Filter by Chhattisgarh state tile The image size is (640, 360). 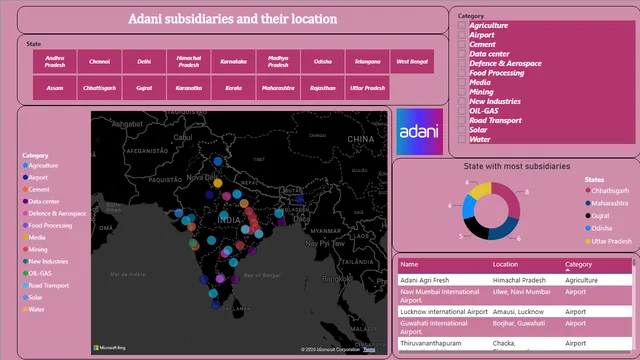(x=99, y=88)
